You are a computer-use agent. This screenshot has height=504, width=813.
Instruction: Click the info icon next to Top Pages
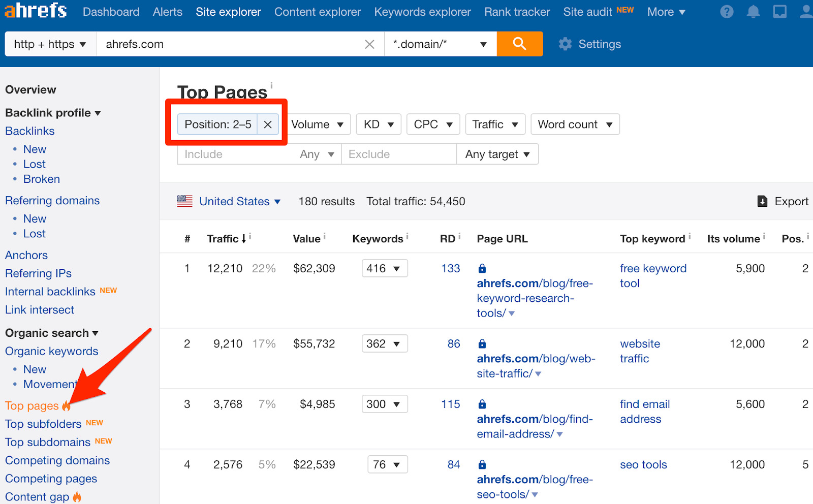click(271, 85)
